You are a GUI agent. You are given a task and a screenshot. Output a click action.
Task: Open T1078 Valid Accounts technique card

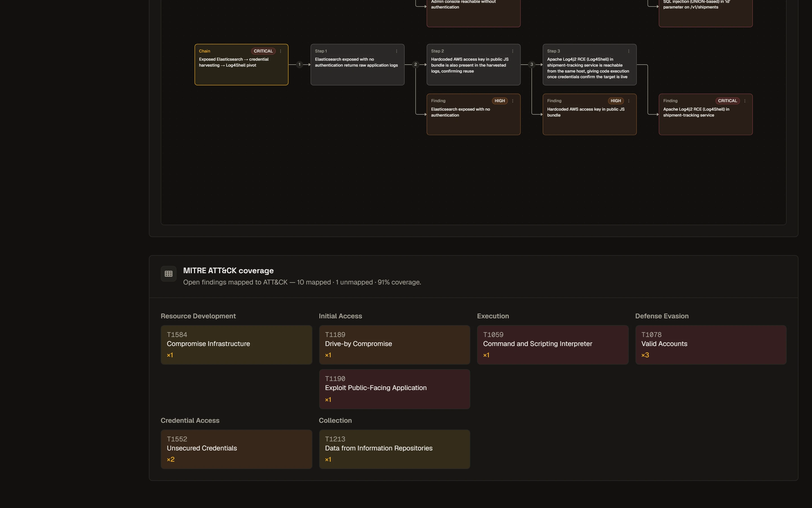pyautogui.click(x=711, y=345)
